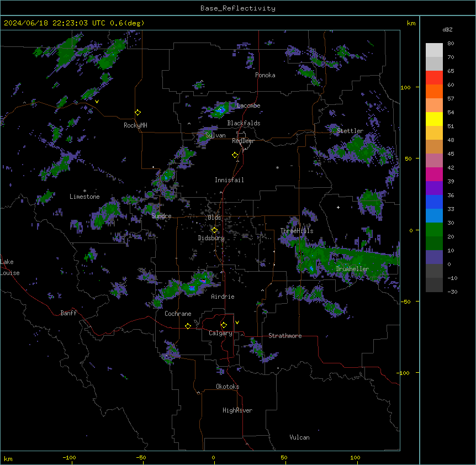Click the 80 value in dBZ legend
This screenshot has width=476, height=465.
pos(451,44)
